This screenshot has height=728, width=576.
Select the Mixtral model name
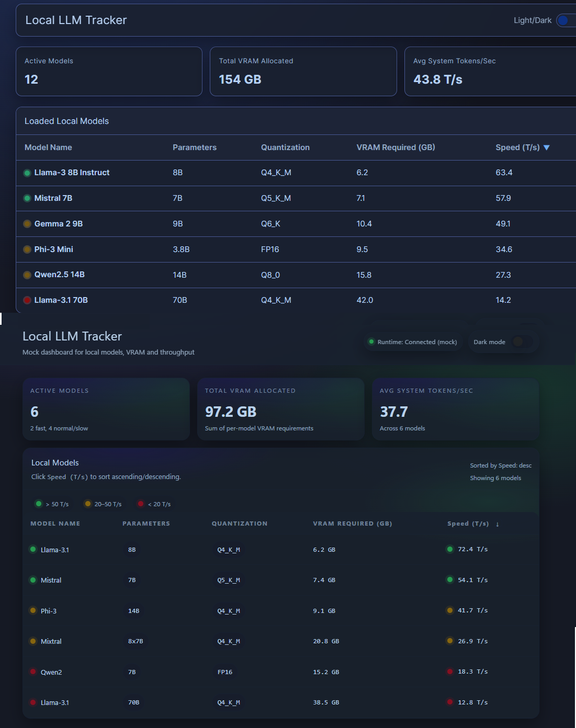[51, 641]
